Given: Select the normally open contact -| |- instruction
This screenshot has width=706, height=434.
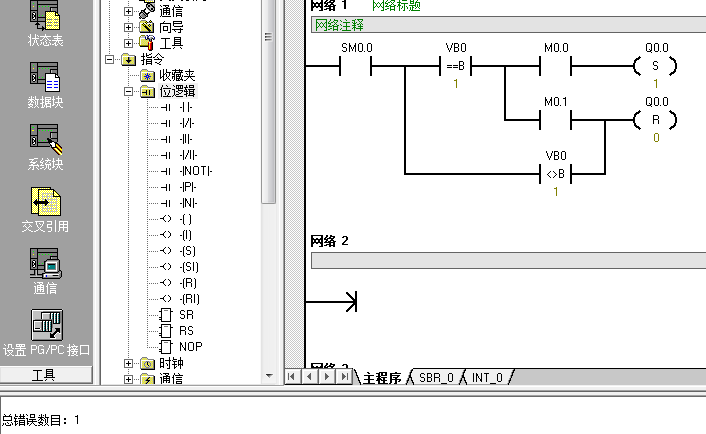Looking at the screenshot, I should [x=186, y=108].
